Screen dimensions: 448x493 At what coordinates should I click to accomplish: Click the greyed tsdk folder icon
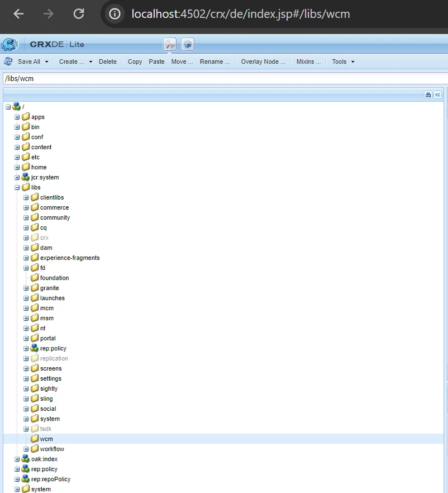coord(34,429)
